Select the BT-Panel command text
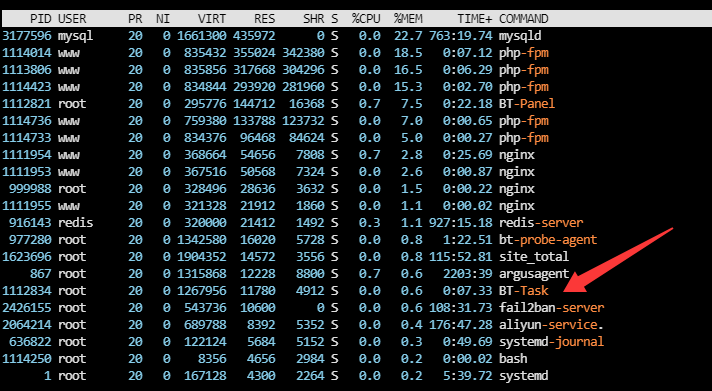Image resolution: width=712 pixels, height=391 pixels. 527,104
